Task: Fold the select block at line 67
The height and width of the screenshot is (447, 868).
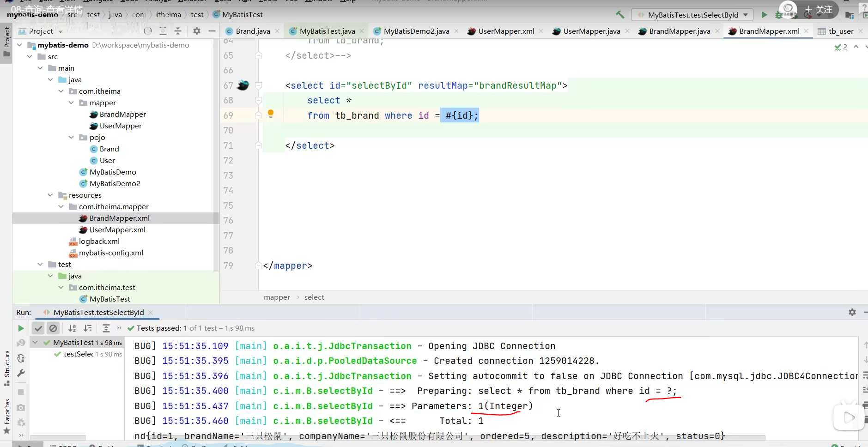Action: pyautogui.click(x=259, y=85)
